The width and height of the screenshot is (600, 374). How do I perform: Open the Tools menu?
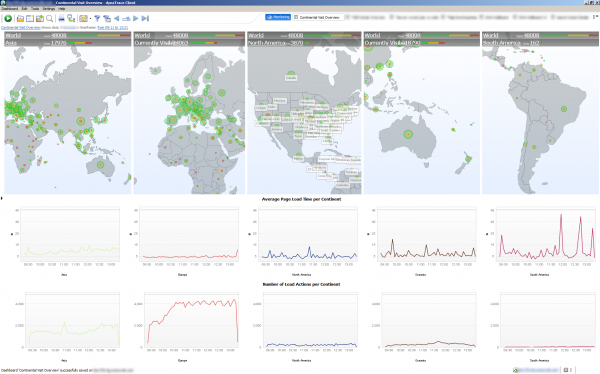pos(35,8)
